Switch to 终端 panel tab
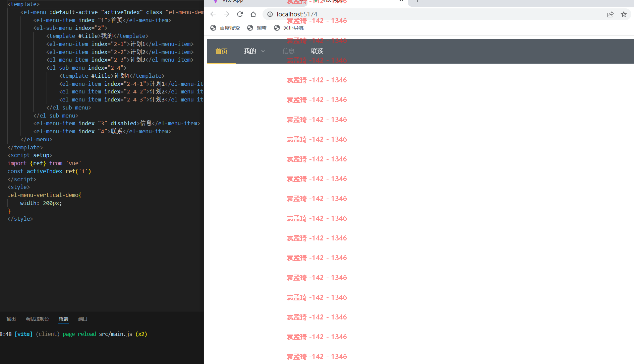This screenshot has height=364, width=634. [63, 319]
